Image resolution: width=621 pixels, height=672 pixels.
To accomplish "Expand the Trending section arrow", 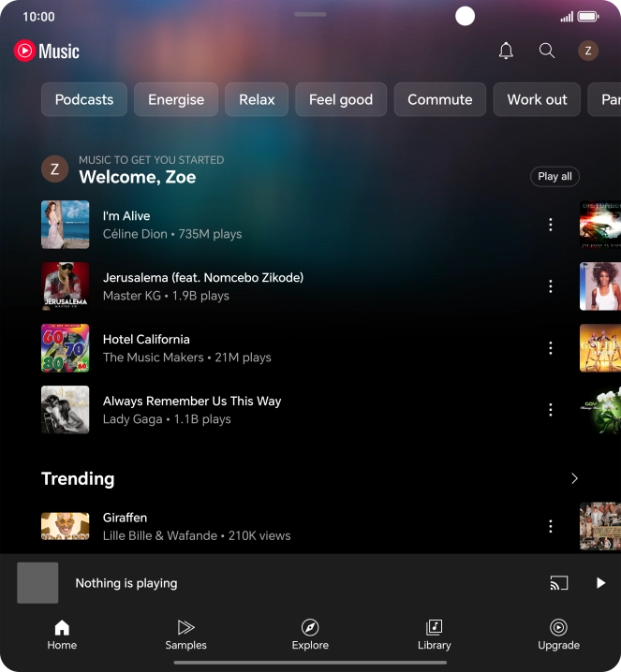I will coord(574,478).
